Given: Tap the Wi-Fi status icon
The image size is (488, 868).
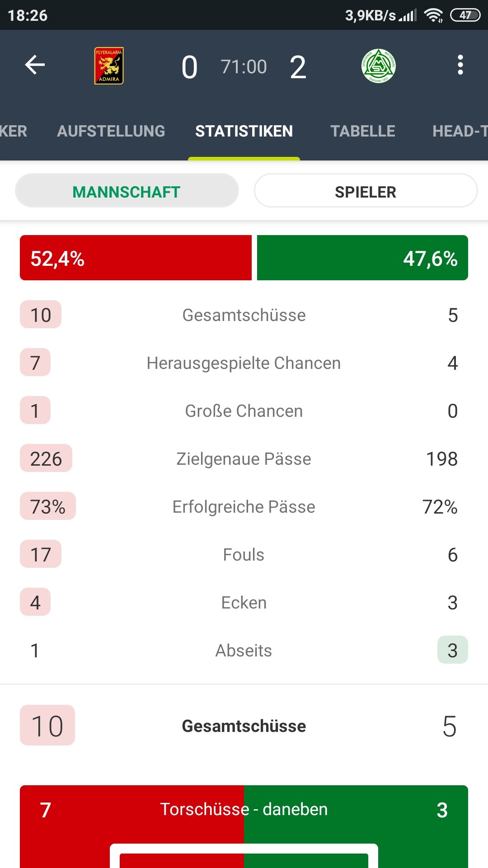Looking at the screenshot, I should coord(433,15).
